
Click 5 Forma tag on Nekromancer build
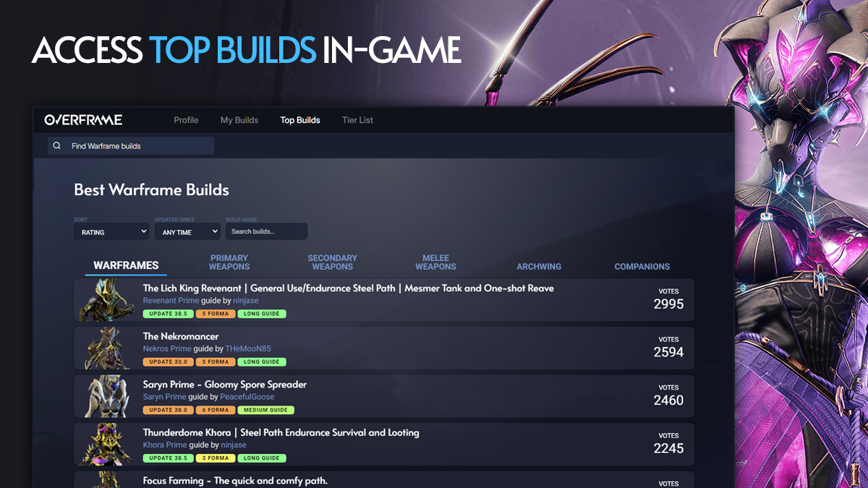[x=215, y=361]
